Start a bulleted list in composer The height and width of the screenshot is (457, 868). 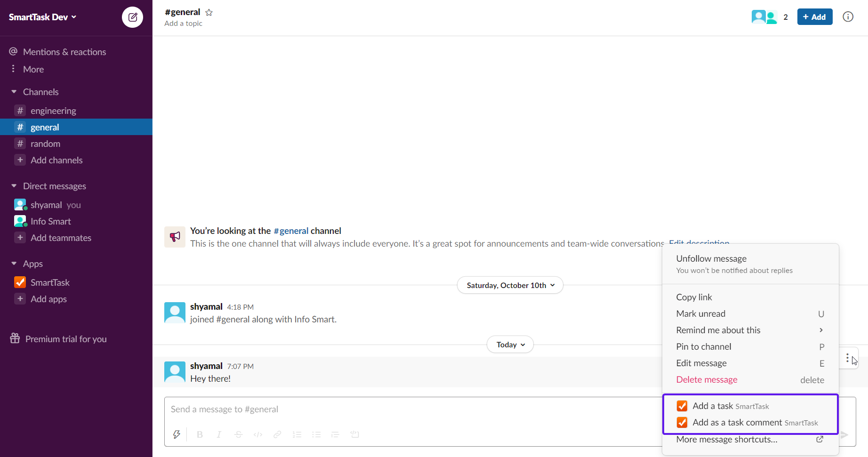(x=316, y=434)
